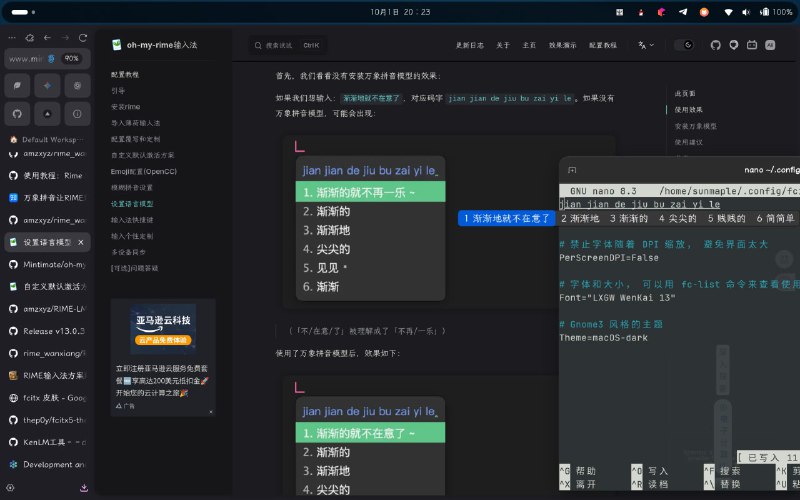Click the 90% zoom level indicator
The image size is (800, 500).
click(71, 59)
